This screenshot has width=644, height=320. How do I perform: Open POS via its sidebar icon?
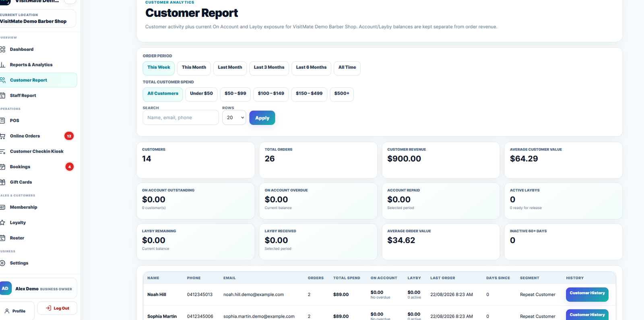coord(2,120)
